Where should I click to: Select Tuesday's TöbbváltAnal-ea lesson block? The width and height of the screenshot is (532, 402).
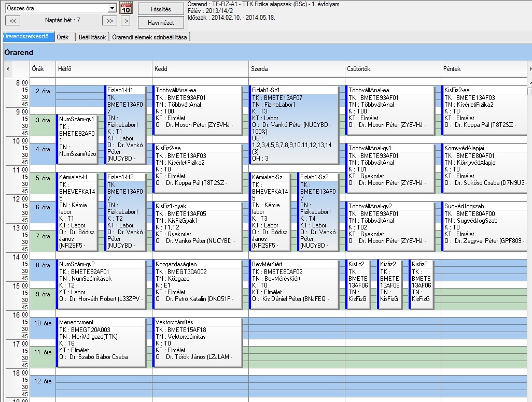click(x=198, y=110)
